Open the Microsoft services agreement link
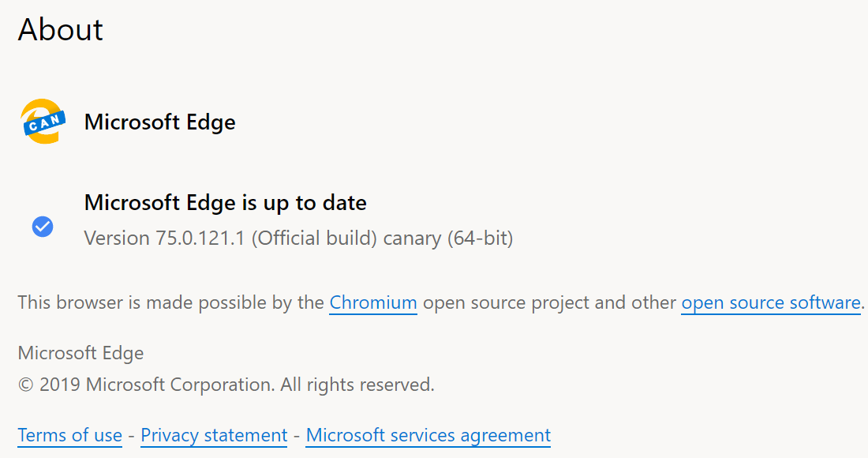The image size is (868, 458). tap(428, 435)
